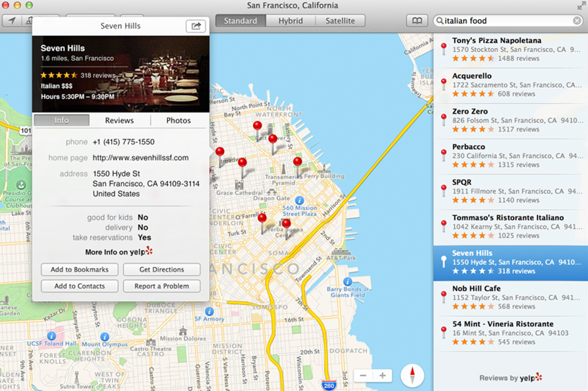The image size is (588, 391).
Task: Open the bookmarks book icon
Action: coord(417,21)
